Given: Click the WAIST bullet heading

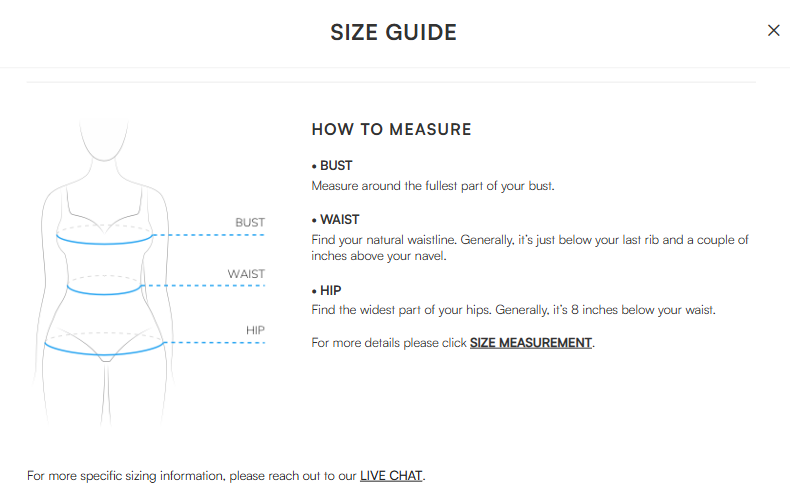Looking at the screenshot, I should (336, 220).
